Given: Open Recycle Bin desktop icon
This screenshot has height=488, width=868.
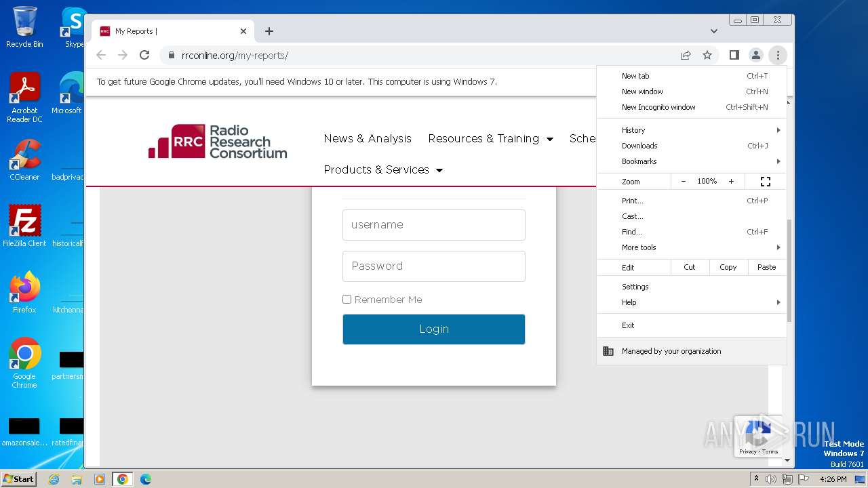Looking at the screenshot, I should click(x=24, y=27).
